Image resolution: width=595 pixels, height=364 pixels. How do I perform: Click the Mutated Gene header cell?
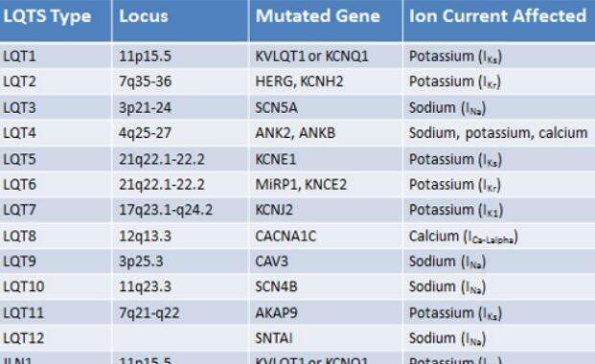click(326, 20)
